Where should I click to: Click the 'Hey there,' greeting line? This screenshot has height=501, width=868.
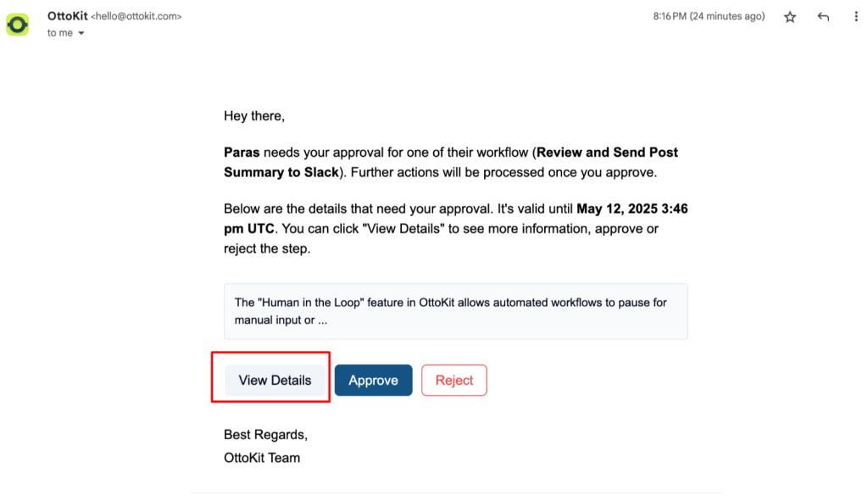point(254,115)
